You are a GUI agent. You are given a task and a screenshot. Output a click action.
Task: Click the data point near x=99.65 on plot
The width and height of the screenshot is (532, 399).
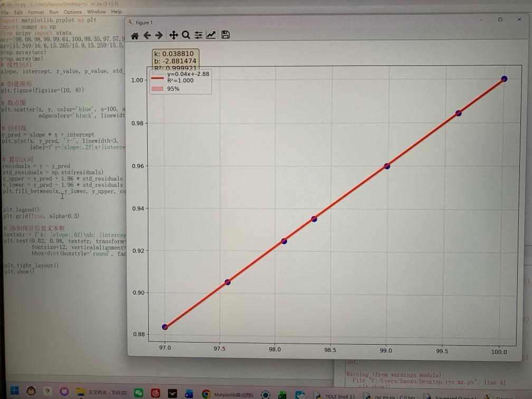pyautogui.click(x=458, y=113)
